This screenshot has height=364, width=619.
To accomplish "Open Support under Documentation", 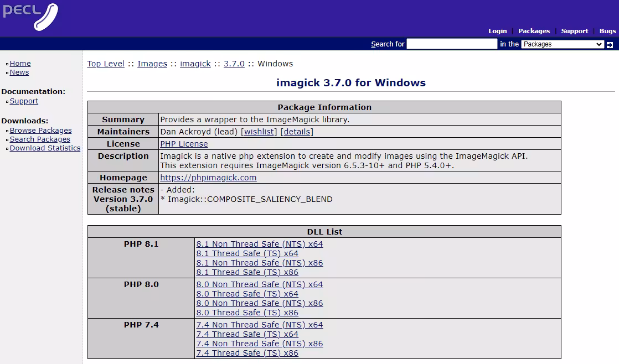I will coord(24,101).
